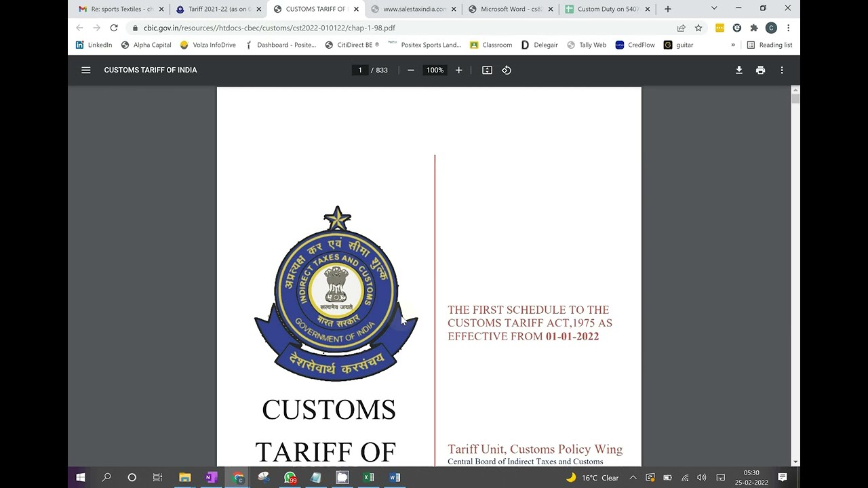This screenshot has height=488, width=868.
Task: Open the Alpha Capital bookmark
Action: click(x=146, y=45)
